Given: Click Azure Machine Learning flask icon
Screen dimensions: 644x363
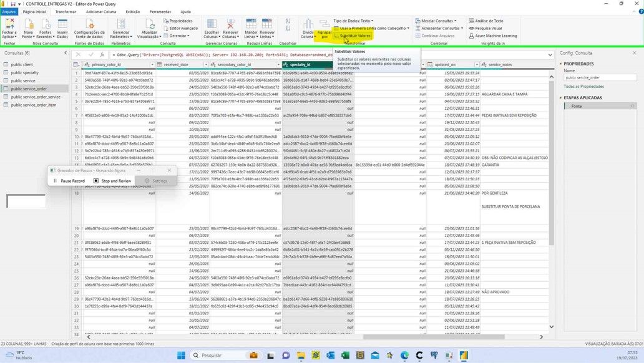Looking at the screenshot, I should 472,36.
